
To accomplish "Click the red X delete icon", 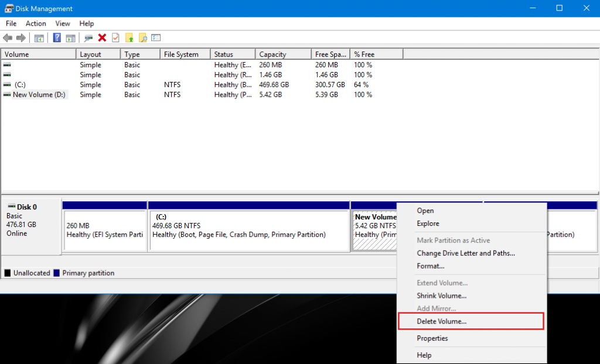I will 101,37.
